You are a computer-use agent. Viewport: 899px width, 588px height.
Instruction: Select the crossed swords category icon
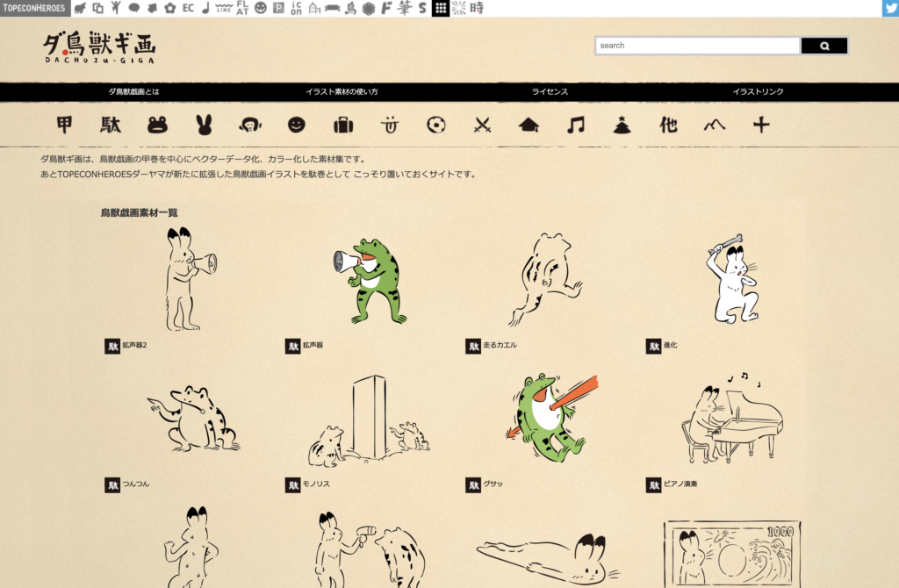pos(482,125)
